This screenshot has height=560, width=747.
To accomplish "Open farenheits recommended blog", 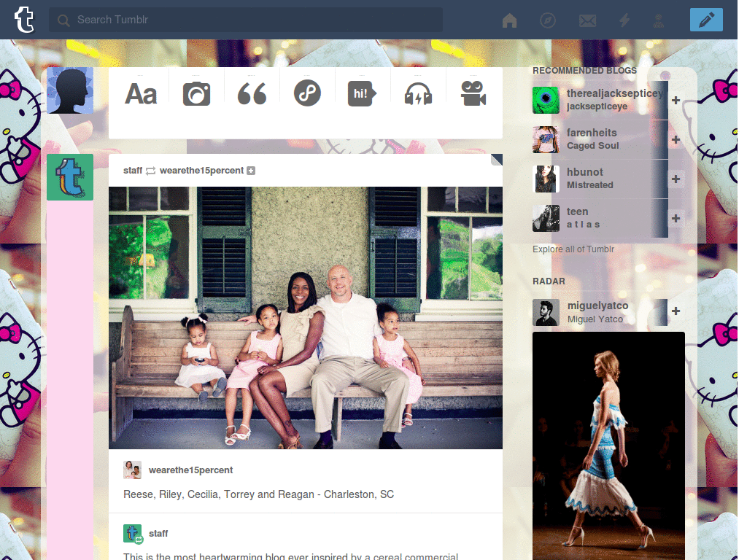I will pyautogui.click(x=600, y=139).
